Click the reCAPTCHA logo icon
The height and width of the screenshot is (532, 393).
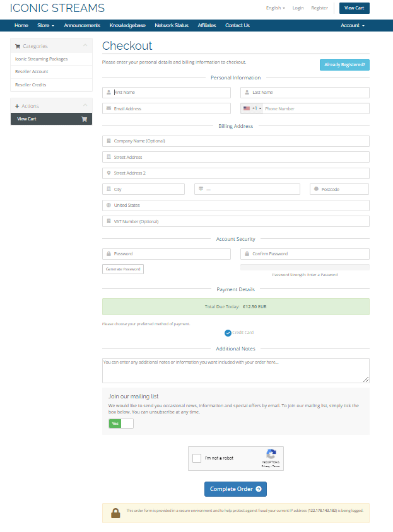point(271,454)
